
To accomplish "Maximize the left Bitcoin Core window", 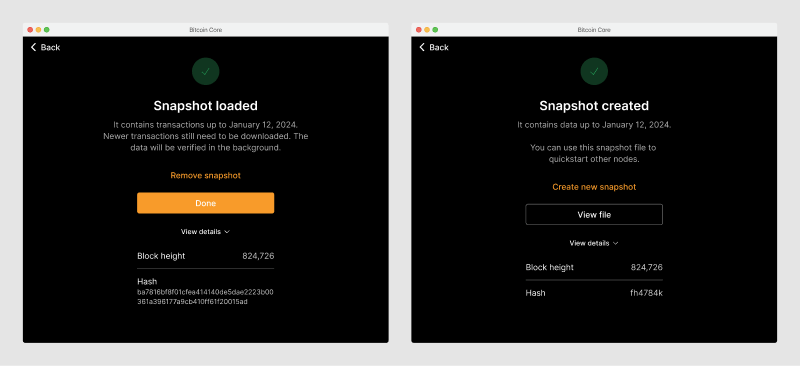I will click(46, 30).
